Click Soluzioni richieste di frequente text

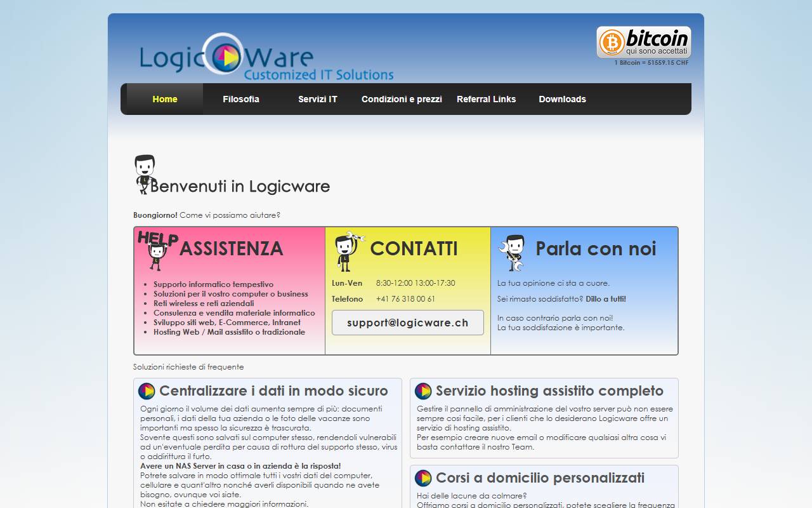click(188, 367)
